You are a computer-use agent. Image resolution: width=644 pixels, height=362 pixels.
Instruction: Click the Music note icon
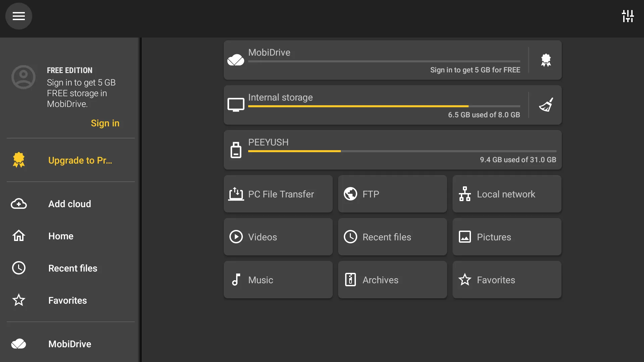click(x=236, y=280)
